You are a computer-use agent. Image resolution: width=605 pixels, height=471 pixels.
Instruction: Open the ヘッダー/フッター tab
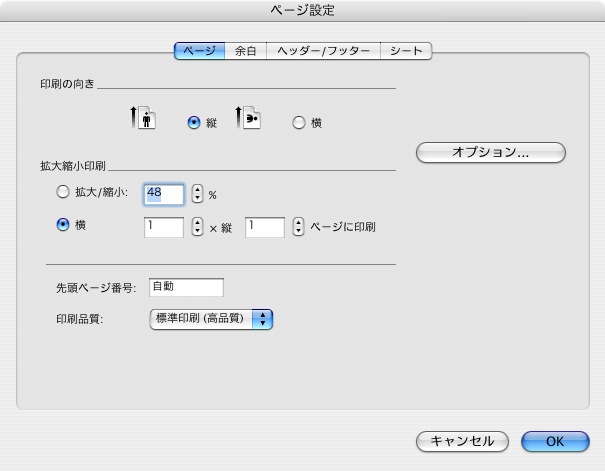click(x=323, y=50)
